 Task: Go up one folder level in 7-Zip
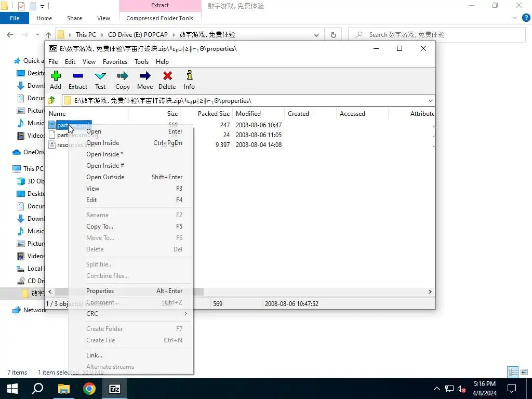[x=51, y=100]
